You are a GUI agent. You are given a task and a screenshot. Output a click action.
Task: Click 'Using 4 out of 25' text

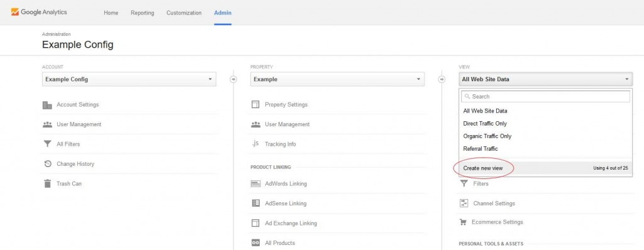(x=610, y=168)
